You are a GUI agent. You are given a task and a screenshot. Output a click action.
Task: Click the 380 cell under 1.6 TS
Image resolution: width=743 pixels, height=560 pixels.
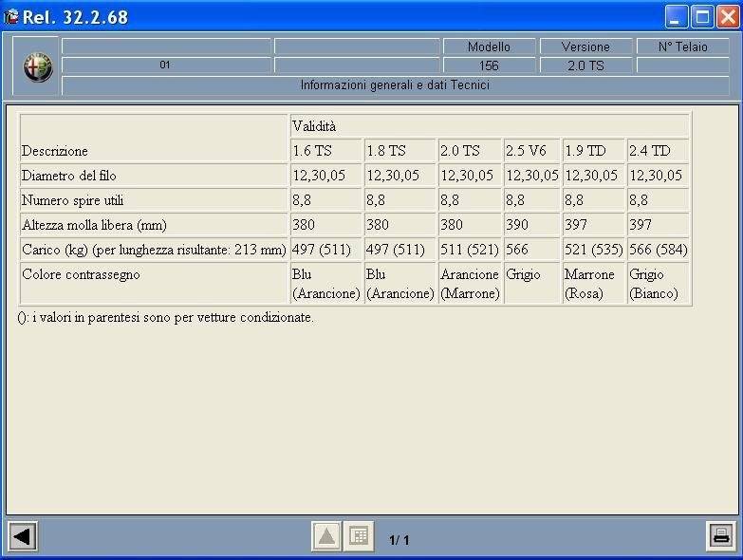pos(326,225)
